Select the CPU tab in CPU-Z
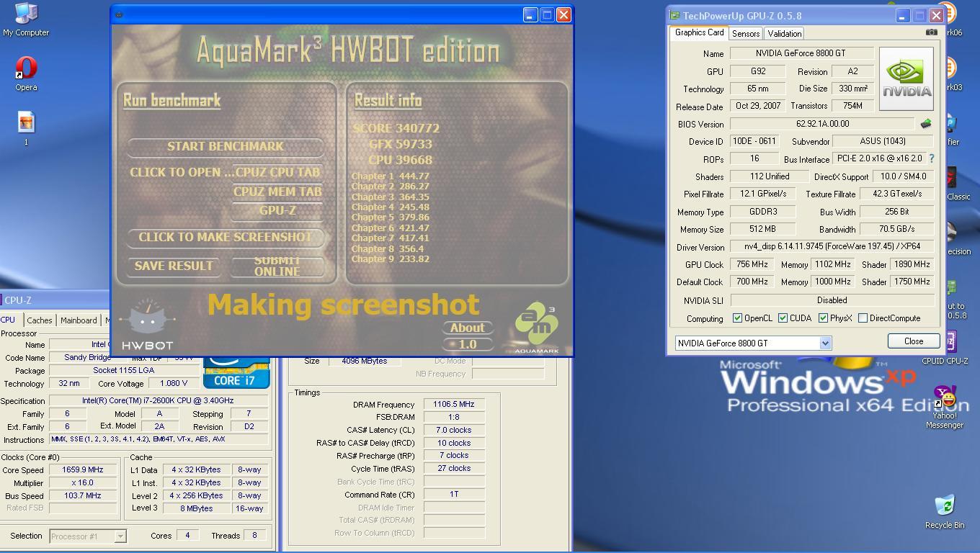 click(x=8, y=320)
